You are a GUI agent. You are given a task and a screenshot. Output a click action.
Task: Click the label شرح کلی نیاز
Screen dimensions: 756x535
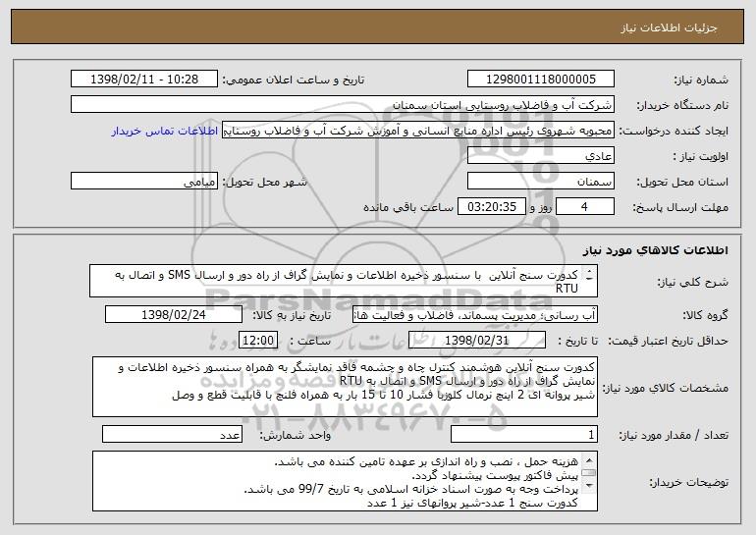[x=693, y=282]
